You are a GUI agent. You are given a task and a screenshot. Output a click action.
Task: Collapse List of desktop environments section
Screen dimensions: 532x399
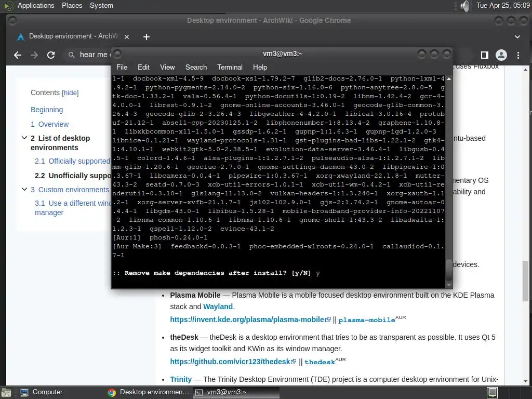click(24, 138)
